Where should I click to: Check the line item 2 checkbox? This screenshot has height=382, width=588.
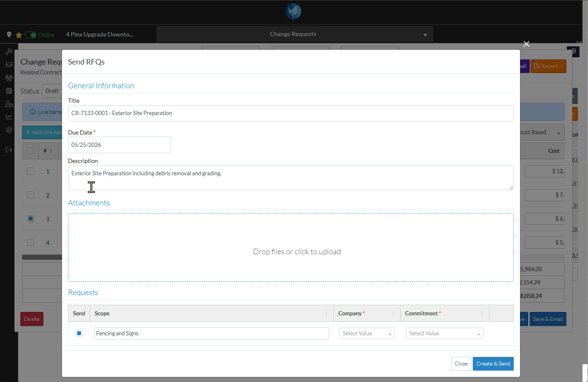coord(31,195)
